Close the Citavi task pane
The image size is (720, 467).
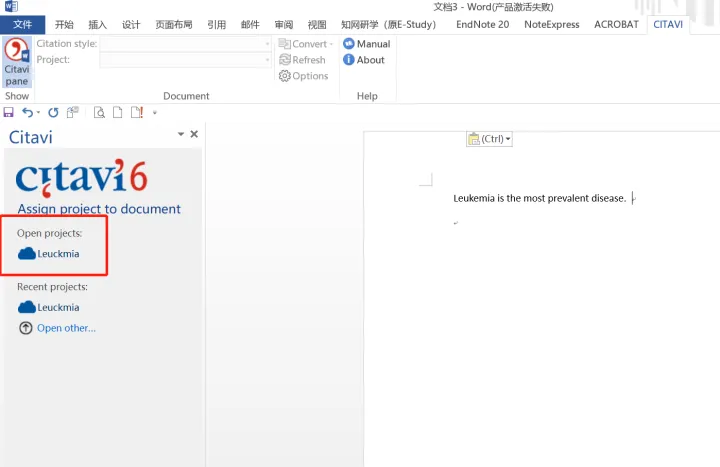(194, 134)
